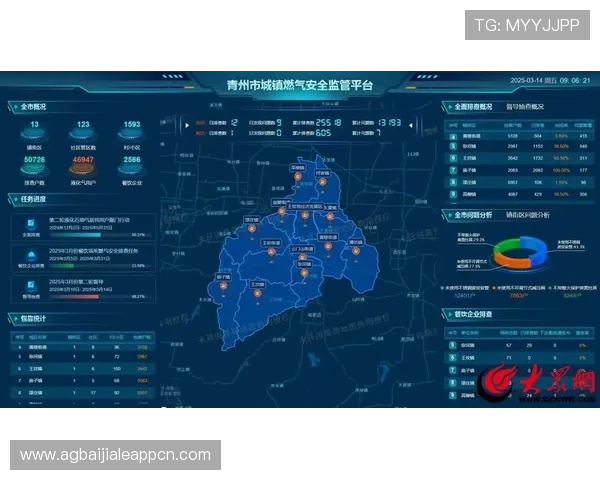Click the 镇街区 count icon showing 13
This screenshot has width=600, height=480.
[34, 131]
